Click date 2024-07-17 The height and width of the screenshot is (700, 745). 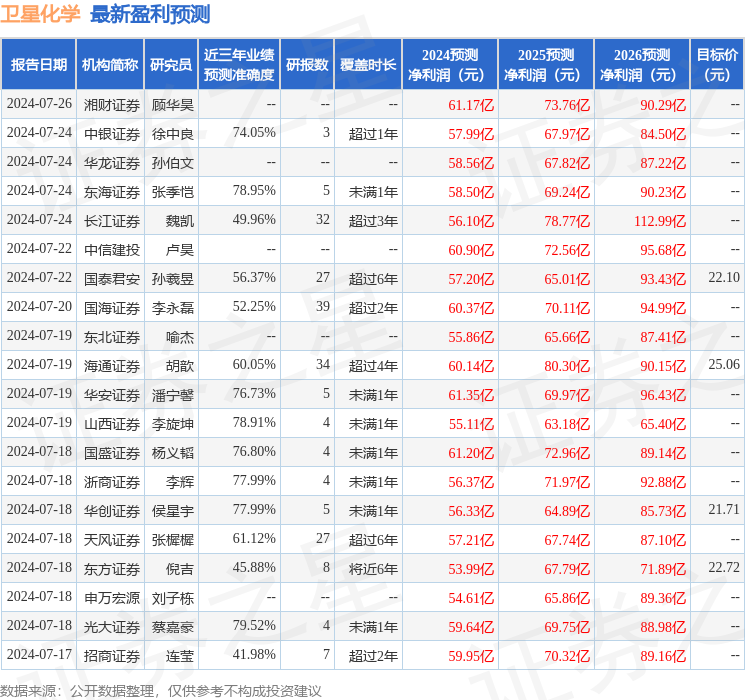point(39,654)
